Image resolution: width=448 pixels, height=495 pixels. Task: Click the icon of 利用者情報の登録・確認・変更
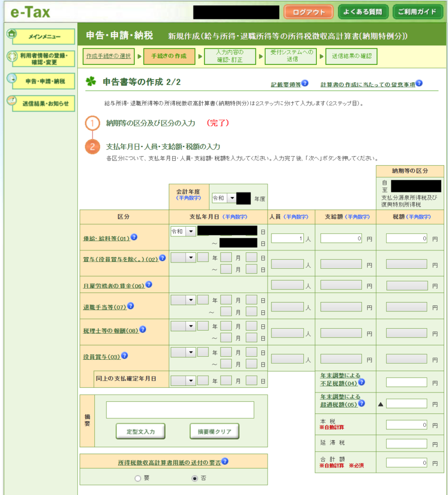pyautogui.click(x=12, y=56)
